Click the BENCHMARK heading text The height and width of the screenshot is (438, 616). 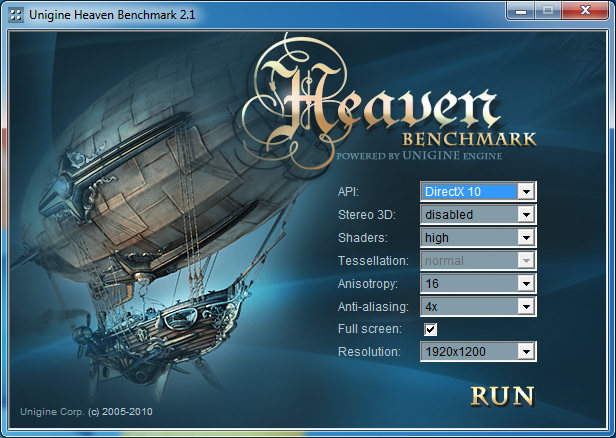click(469, 139)
